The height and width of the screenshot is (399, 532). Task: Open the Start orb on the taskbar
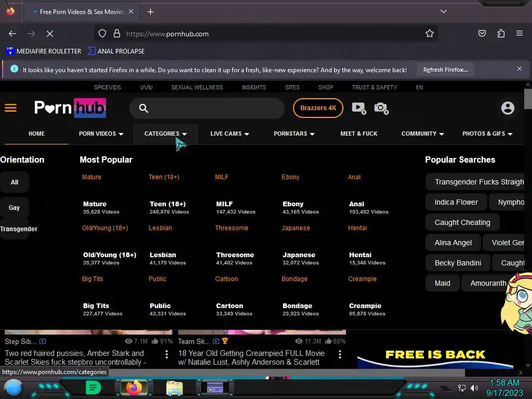[x=13, y=388]
